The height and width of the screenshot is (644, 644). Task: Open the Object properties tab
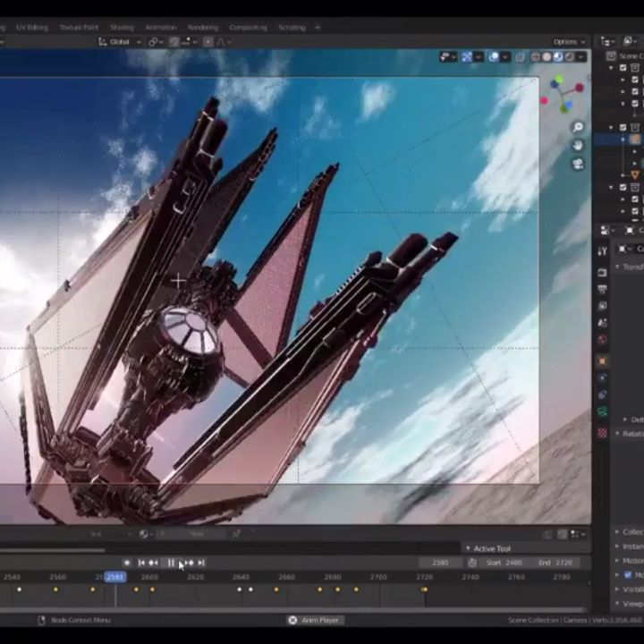[x=602, y=361]
